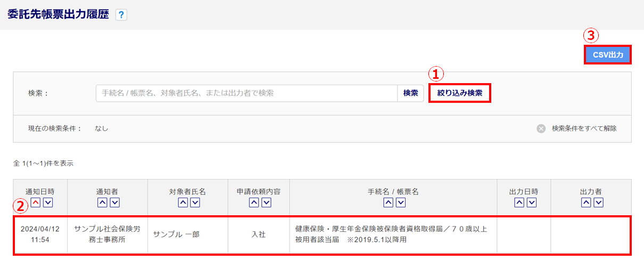Screen dimensions: 644x260
Task: Sort 対象者氏名 column ascending
Action: [x=182, y=202]
